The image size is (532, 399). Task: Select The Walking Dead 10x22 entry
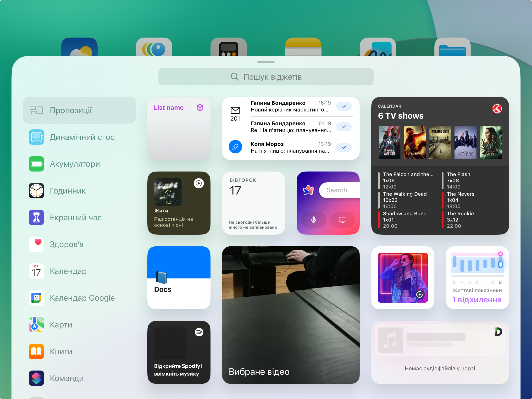tap(403, 200)
